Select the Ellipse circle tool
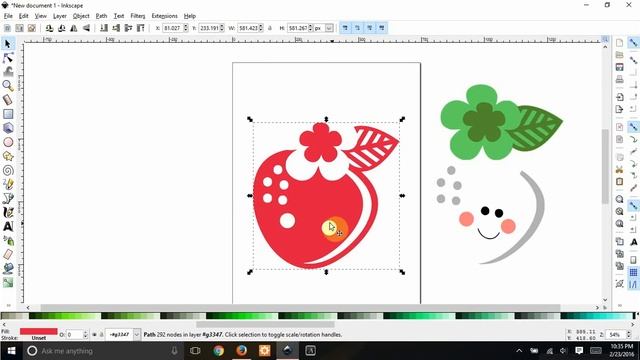The height and width of the screenshot is (360, 640). [x=8, y=142]
